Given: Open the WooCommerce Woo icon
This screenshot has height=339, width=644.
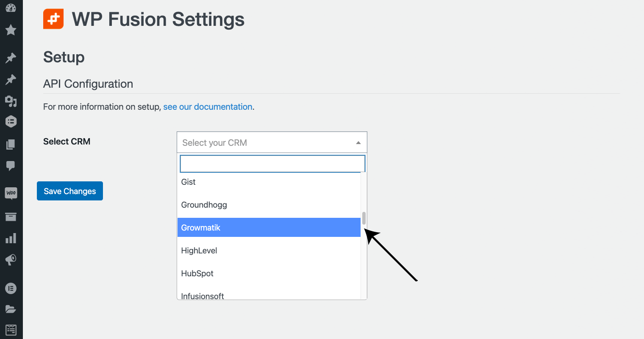Looking at the screenshot, I should click(11, 193).
